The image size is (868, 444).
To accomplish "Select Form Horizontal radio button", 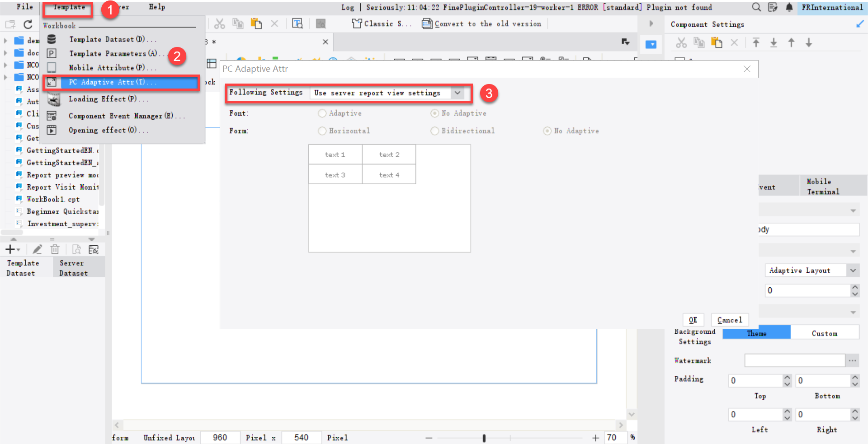I will point(322,131).
